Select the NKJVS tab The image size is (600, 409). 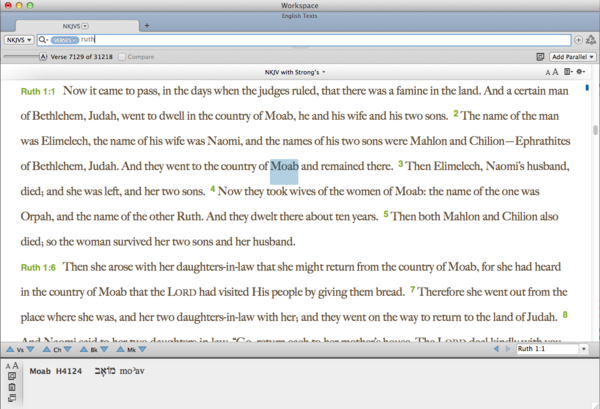(x=75, y=24)
